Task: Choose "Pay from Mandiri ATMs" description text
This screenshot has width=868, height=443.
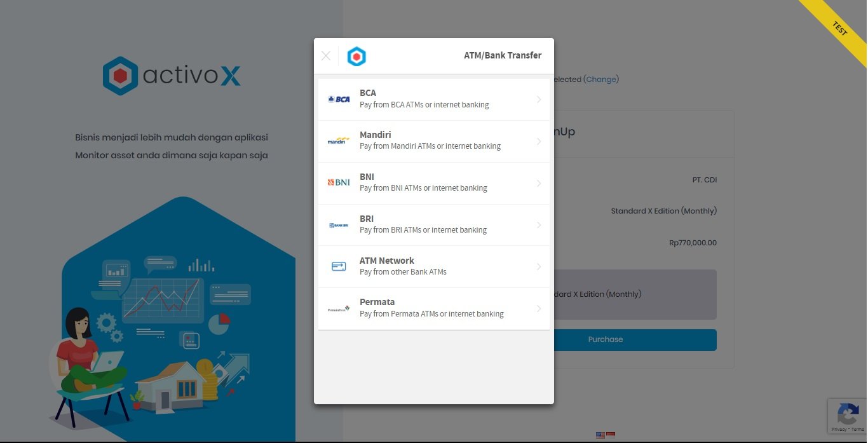Action: tap(430, 146)
